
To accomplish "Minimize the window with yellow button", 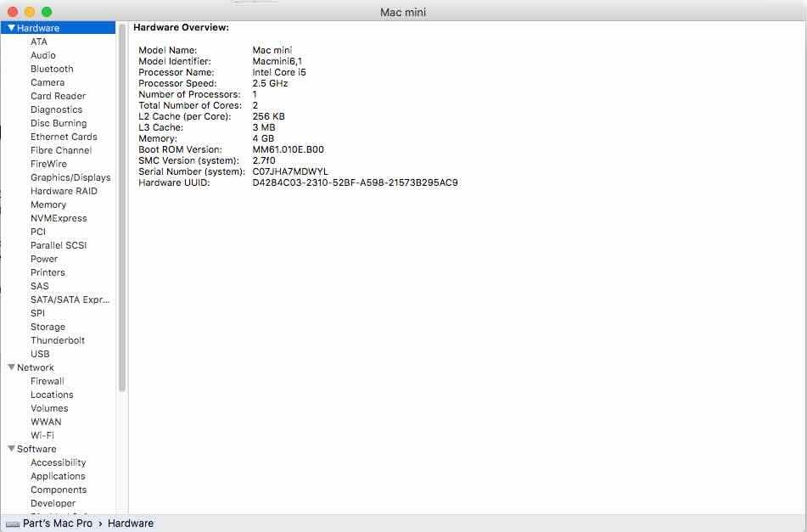I will tap(30, 12).
